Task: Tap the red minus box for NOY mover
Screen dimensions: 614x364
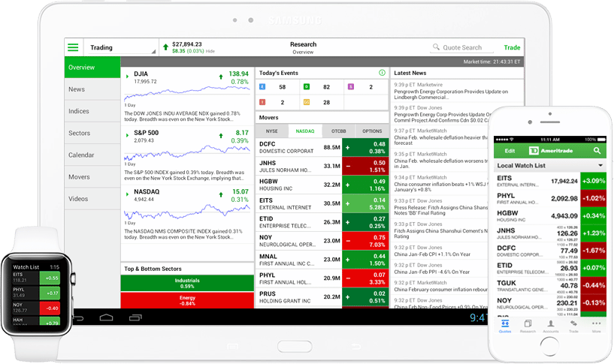Action: pyautogui.click(x=365, y=241)
